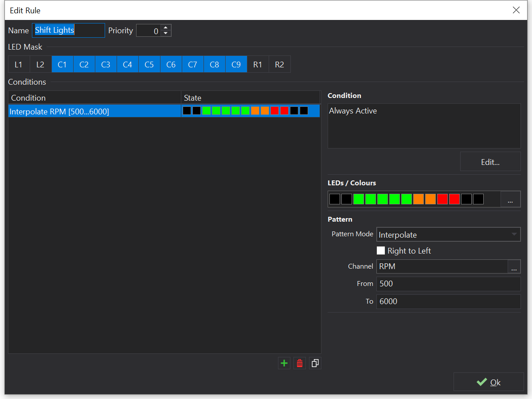The width and height of the screenshot is (532, 399).
Task: Toggle the L1 LED mask button
Action: coord(19,64)
